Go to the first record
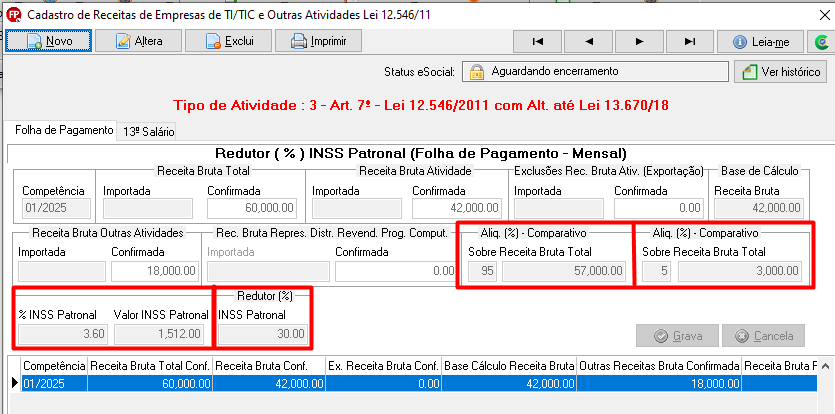The image size is (835, 414). 537,42
